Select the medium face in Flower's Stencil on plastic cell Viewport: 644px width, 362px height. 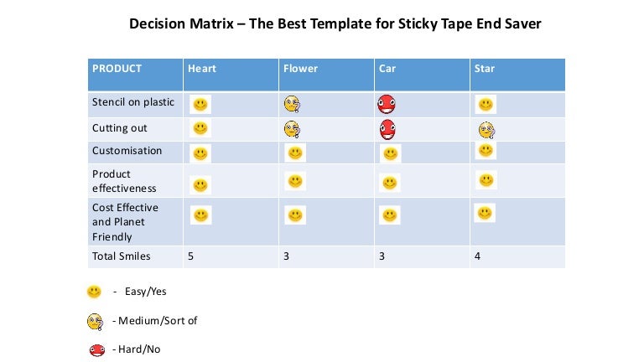tap(292, 105)
